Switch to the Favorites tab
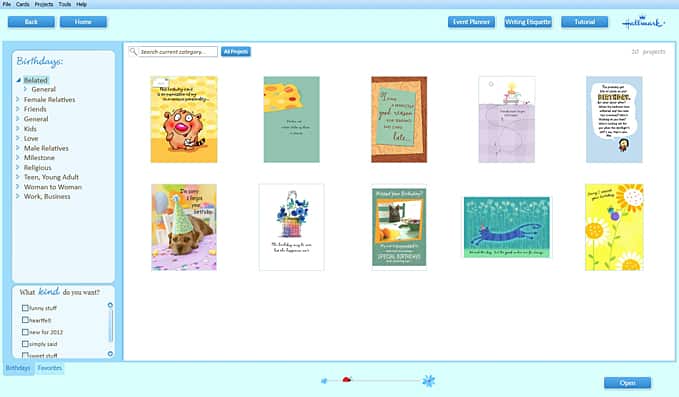Image resolution: width=679 pixels, height=397 pixels. click(50, 368)
